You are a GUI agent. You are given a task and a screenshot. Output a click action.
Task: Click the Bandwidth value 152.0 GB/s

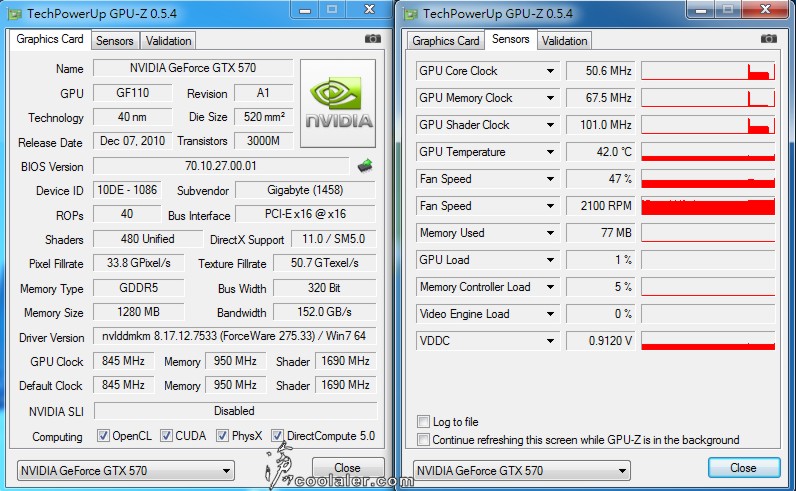(x=324, y=312)
